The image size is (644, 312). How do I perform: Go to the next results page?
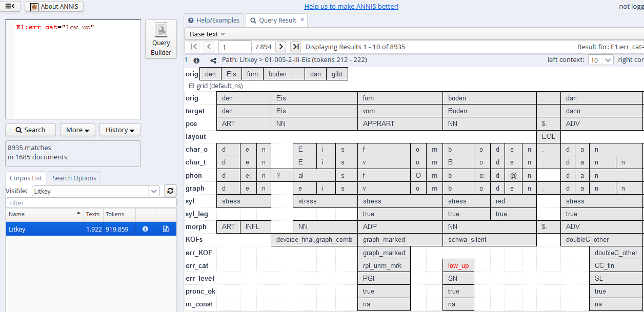click(x=280, y=47)
